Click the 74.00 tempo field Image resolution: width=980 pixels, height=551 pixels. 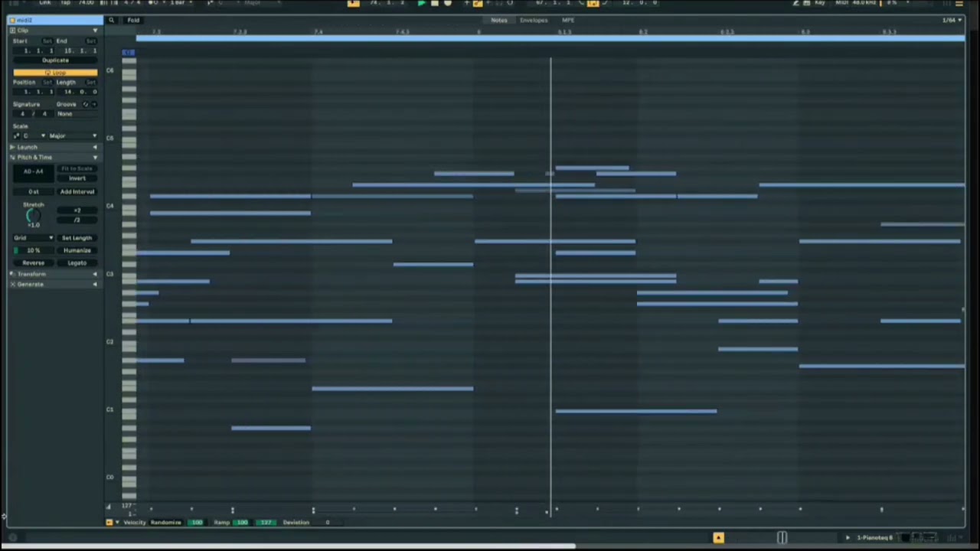(87, 3)
